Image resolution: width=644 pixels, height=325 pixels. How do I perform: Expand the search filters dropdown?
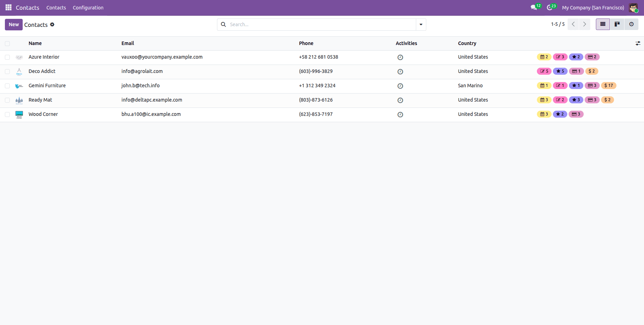tap(421, 24)
